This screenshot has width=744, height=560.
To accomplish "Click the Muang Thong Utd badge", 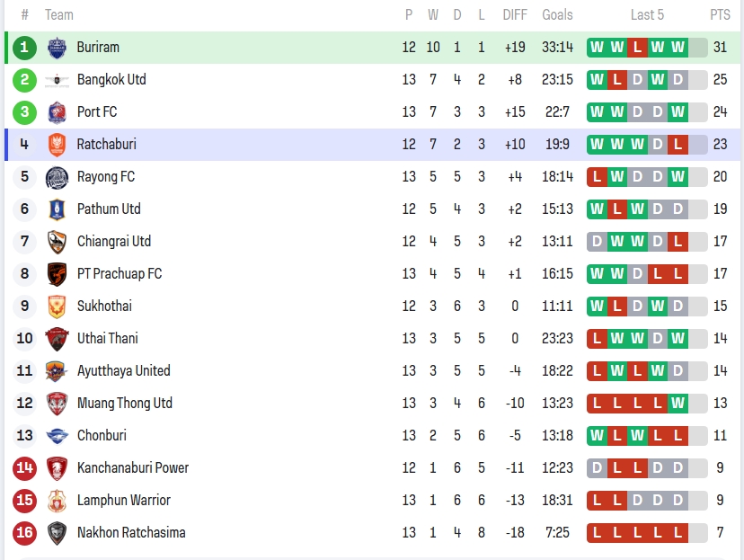I will (57, 404).
